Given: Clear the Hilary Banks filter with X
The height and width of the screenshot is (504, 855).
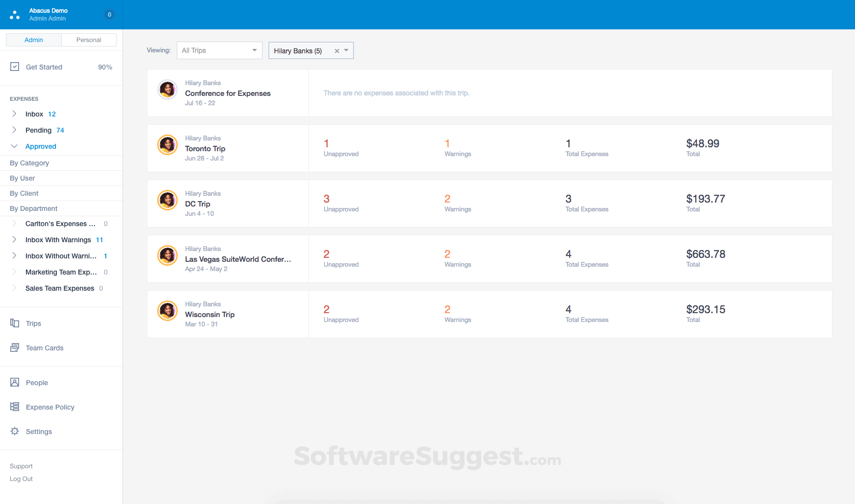Looking at the screenshot, I should pyautogui.click(x=337, y=51).
